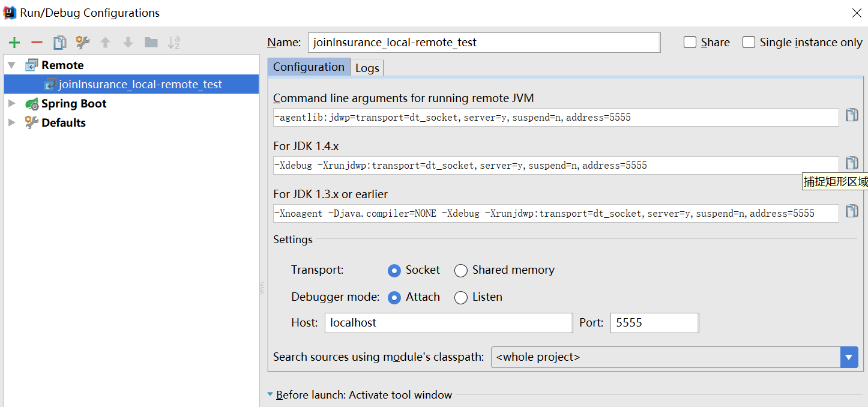Copy the remote JVM command line arguments
The height and width of the screenshot is (407, 868).
coord(852,115)
